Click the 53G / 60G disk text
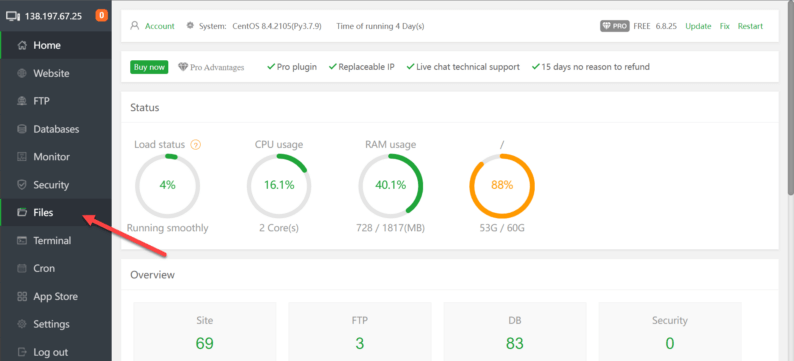This screenshot has width=794, height=361. tap(502, 228)
